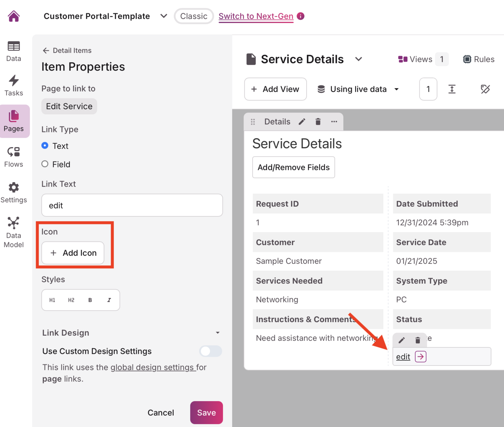Open the Service Details page dropdown

click(359, 59)
